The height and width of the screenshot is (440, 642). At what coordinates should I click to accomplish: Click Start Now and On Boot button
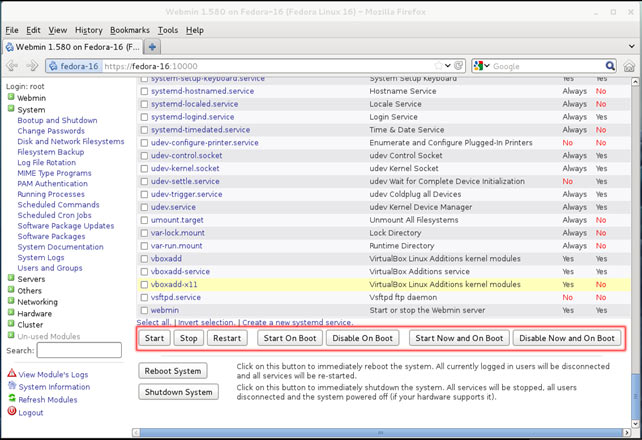click(459, 338)
